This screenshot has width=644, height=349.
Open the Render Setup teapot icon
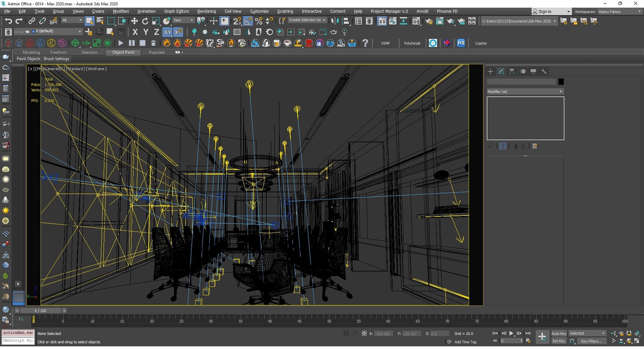click(429, 21)
